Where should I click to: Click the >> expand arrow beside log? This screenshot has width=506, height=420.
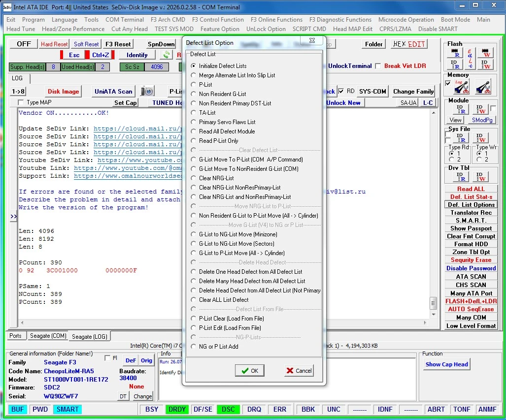pos(14,217)
